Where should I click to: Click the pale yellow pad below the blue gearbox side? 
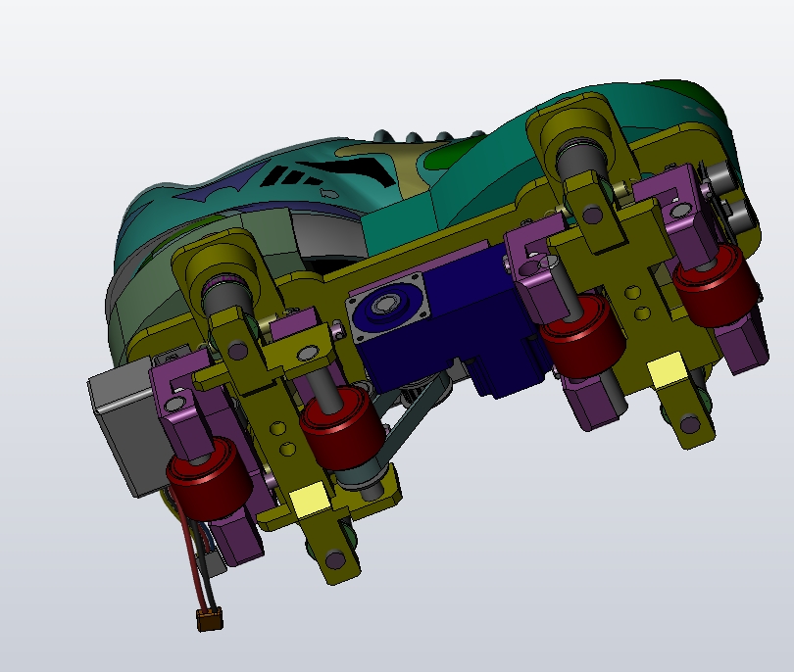[668, 371]
